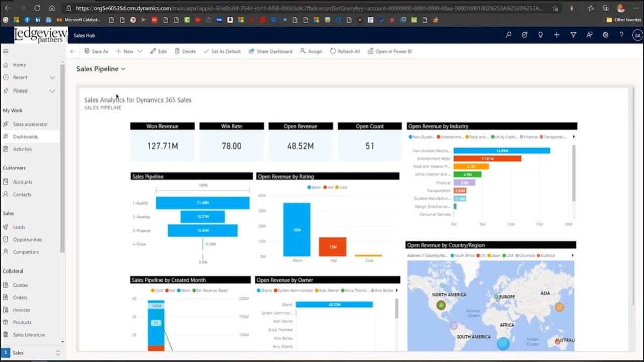
Task: Open the New dropdown arrow
Action: click(140, 51)
